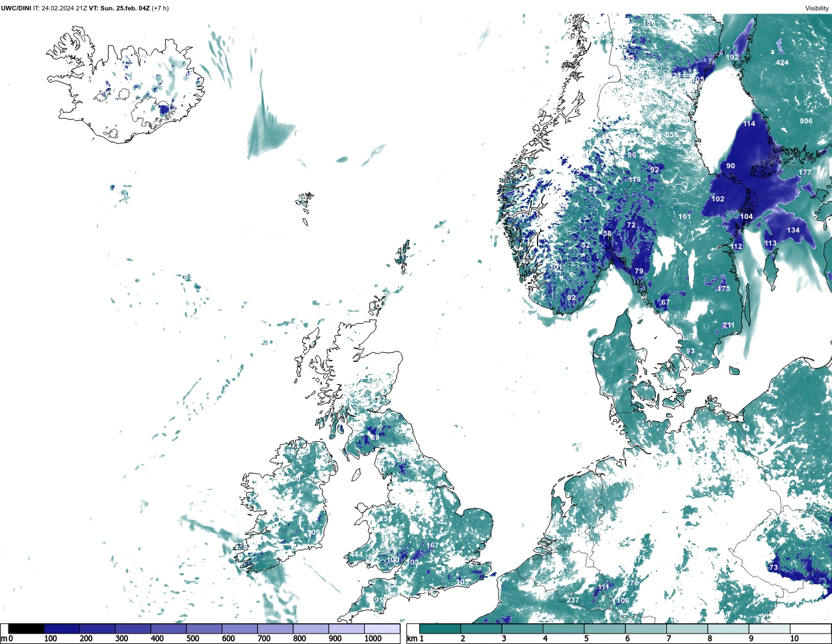Click the map value "113"
The image size is (832, 644).
tap(770, 243)
